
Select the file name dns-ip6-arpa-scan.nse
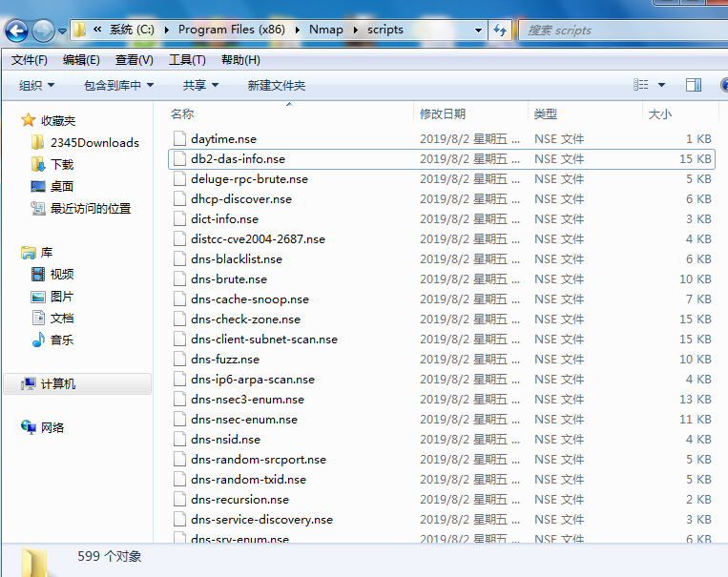click(x=253, y=380)
